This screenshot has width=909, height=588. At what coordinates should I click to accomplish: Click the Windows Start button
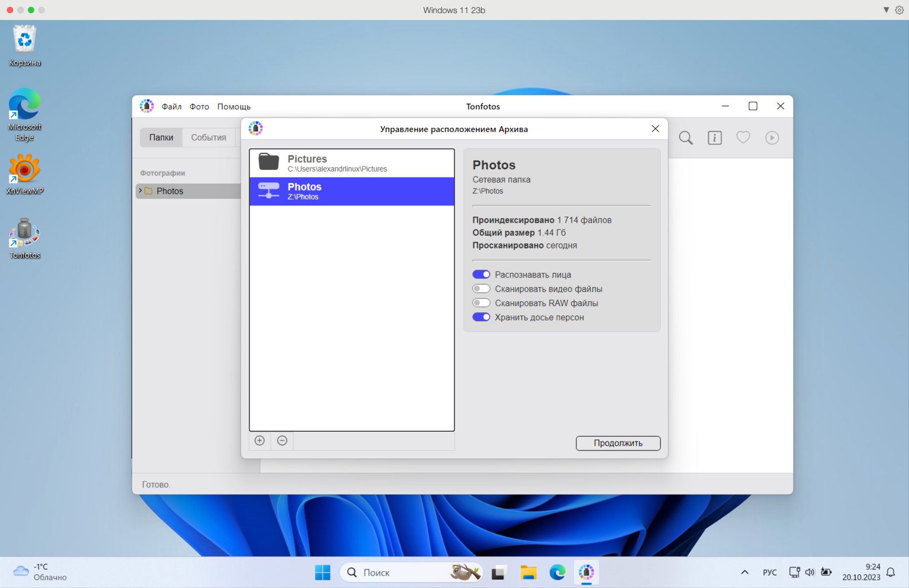323,572
